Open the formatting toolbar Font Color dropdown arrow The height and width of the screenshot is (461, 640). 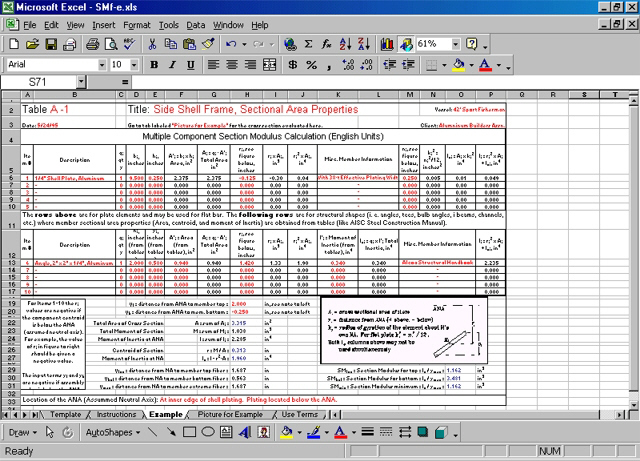coord(499,65)
